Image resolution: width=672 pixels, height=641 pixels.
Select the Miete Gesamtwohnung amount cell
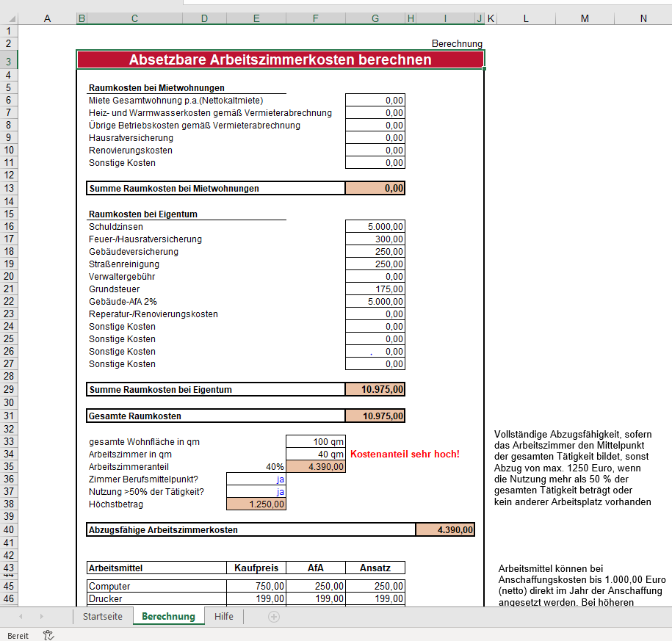point(375,101)
